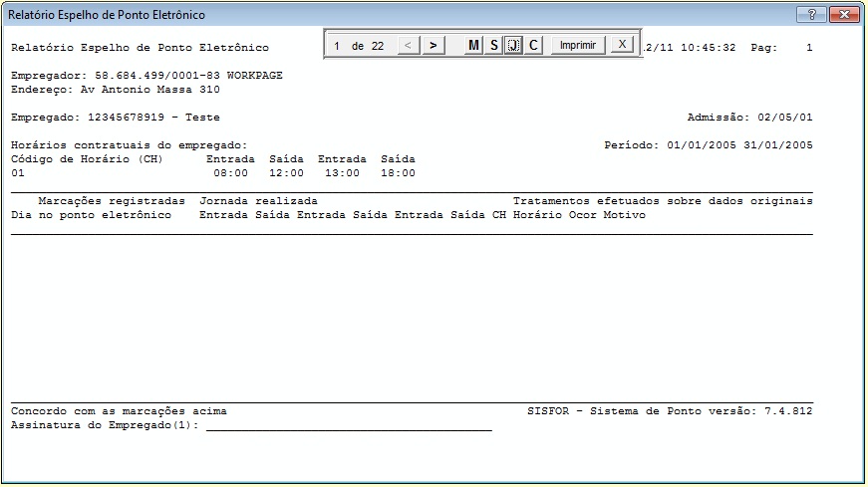
Task: Click the Endereço Av Antonio Massa line
Action: coord(116,90)
